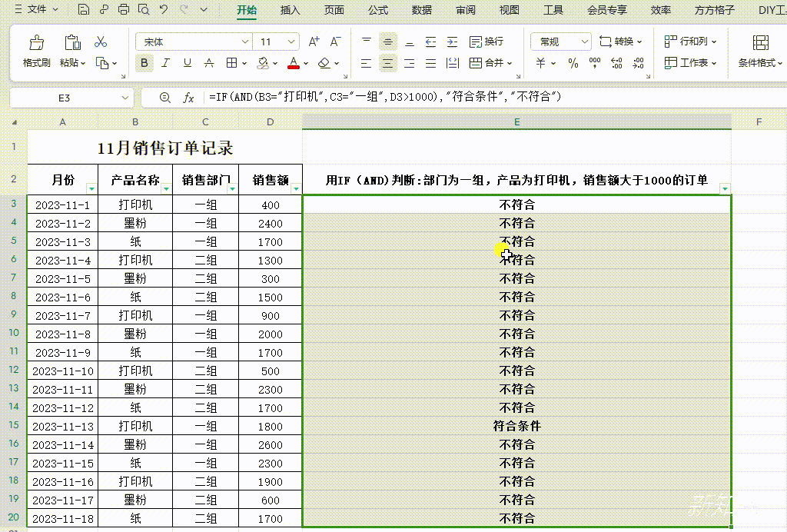The width and height of the screenshot is (787, 532).
Task: Select the Format Painter tool
Action: point(37,51)
